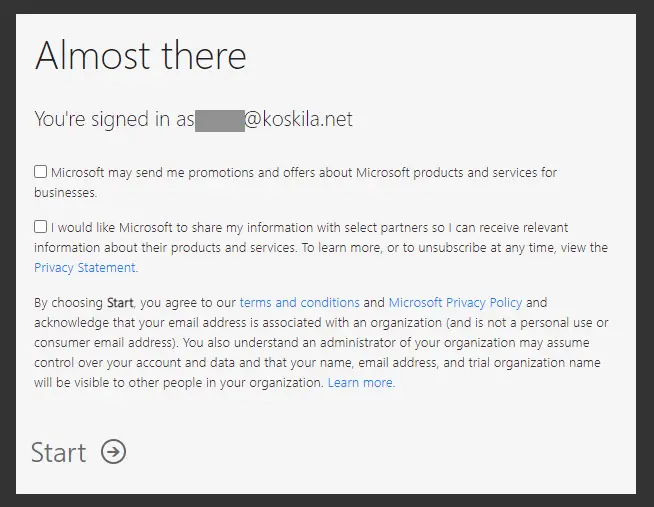Click the word "businesses." under the promotions checkbox
Screen dimensions: 654x507
click(x=66, y=192)
